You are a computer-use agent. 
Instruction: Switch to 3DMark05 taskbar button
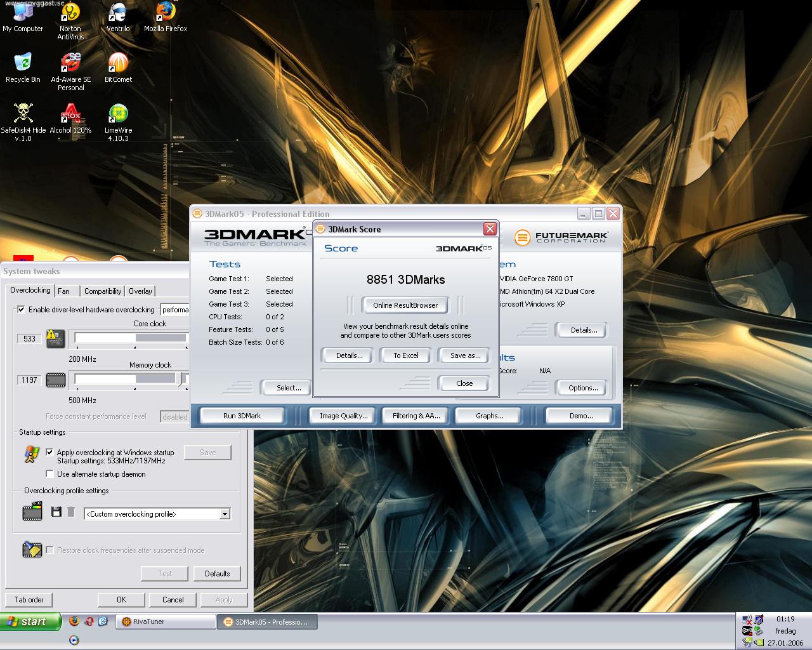point(267,621)
